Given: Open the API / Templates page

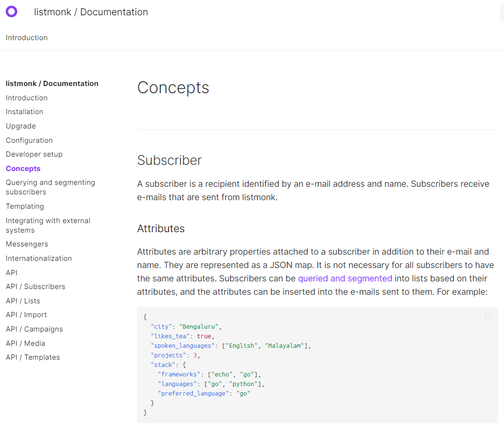Looking at the screenshot, I should click(33, 357).
